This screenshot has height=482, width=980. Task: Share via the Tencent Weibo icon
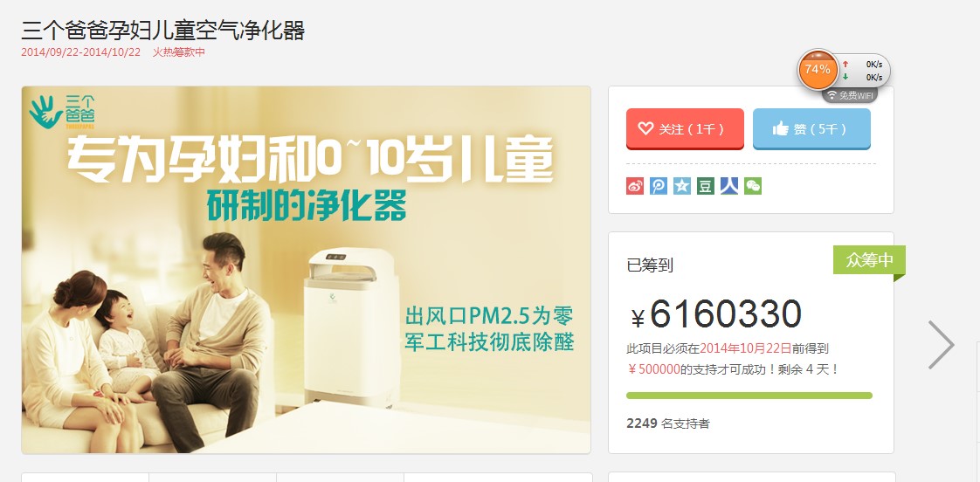tap(659, 186)
